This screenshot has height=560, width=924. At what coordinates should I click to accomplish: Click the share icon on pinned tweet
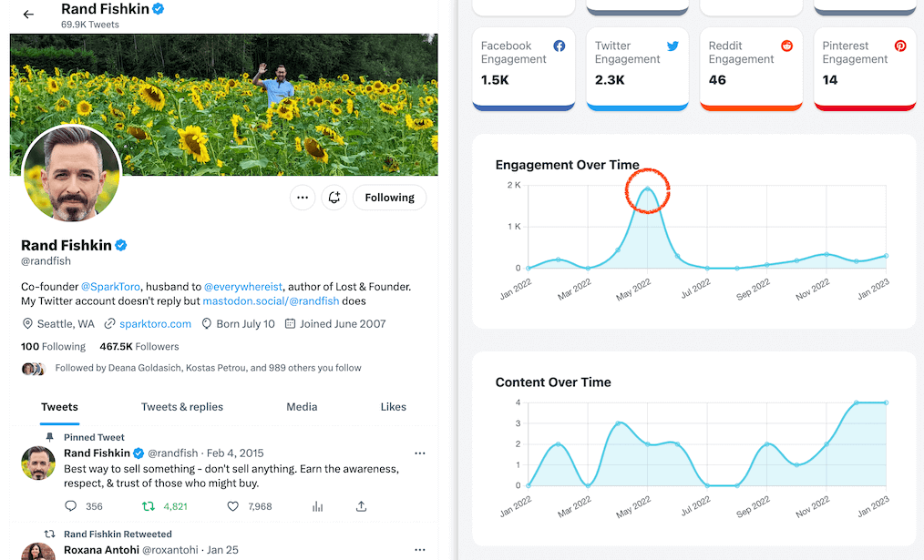tap(361, 506)
